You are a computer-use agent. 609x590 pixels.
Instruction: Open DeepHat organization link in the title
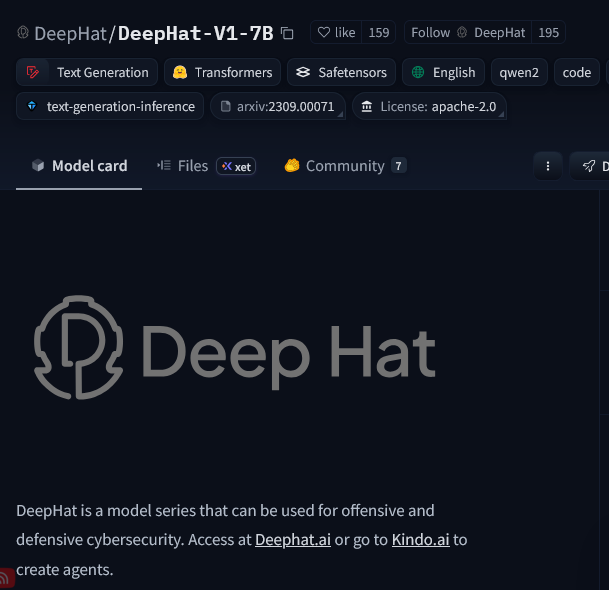(x=70, y=33)
